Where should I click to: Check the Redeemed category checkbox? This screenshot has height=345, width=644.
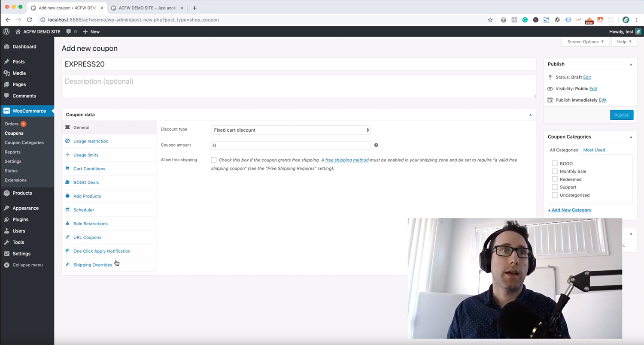click(x=555, y=179)
